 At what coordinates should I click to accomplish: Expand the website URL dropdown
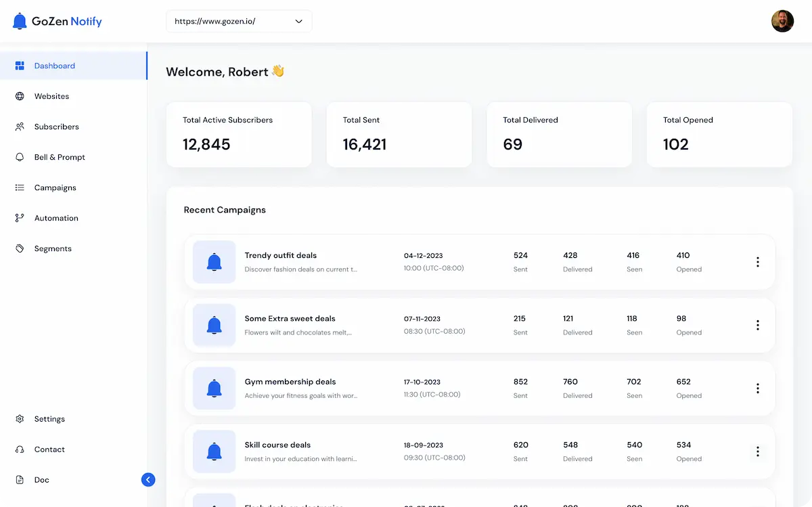[298, 21]
